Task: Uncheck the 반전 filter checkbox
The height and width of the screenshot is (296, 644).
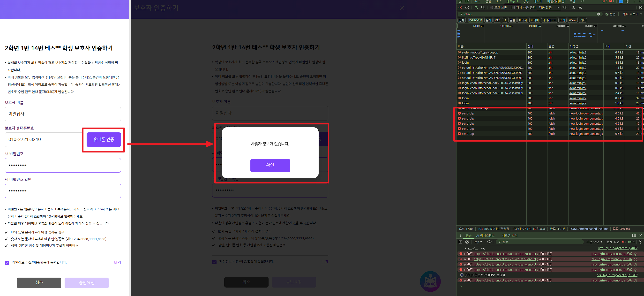Action: click(x=607, y=14)
